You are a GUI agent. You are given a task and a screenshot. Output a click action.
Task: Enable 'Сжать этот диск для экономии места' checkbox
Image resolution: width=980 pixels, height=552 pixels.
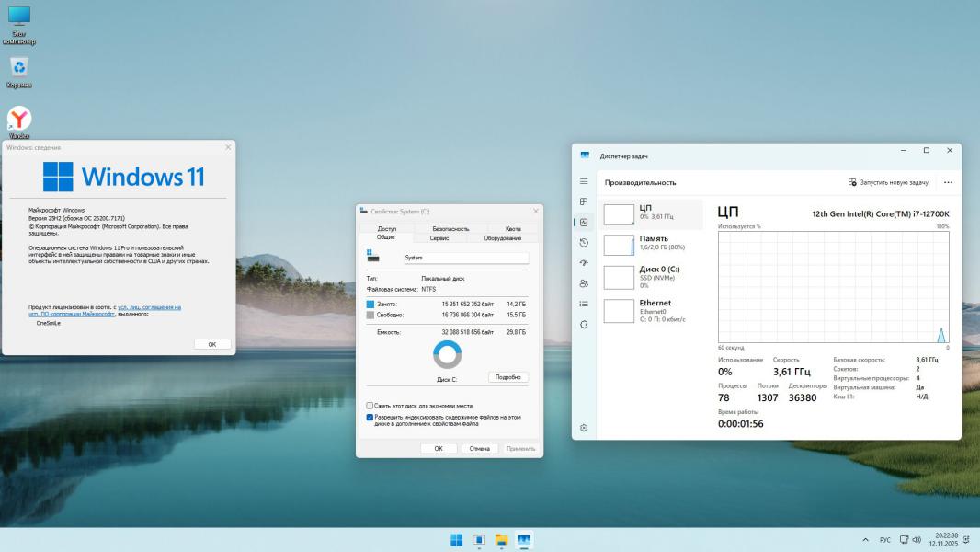(370, 406)
